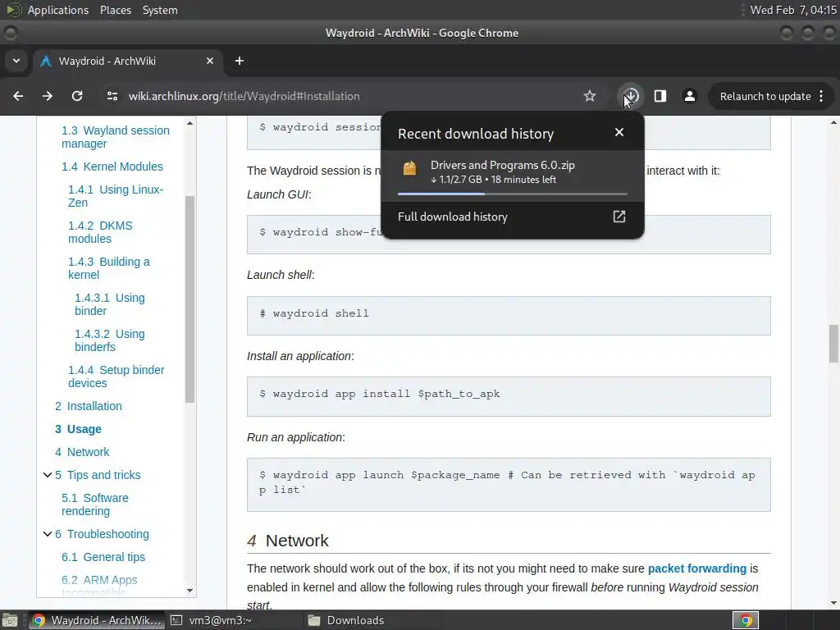The image size is (840, 630).
Task: Reload the Waydroid wiki page
Action: [x=77, y=96]
